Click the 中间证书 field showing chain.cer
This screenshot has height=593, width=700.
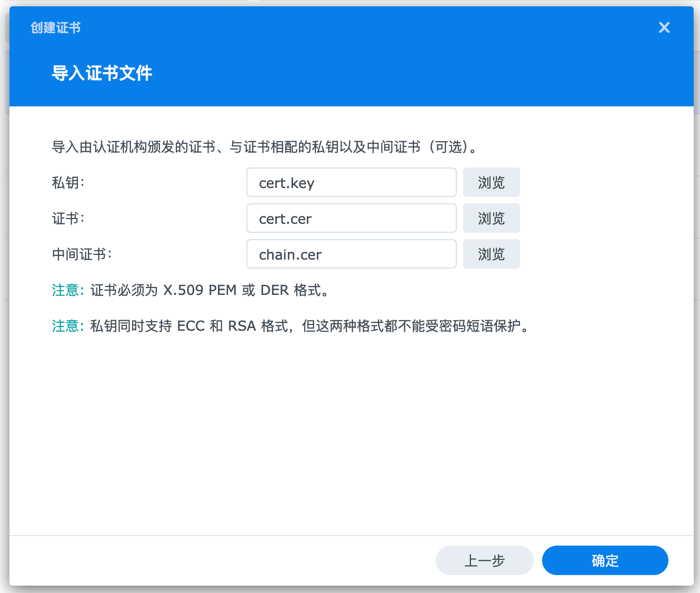coord(351,254)
